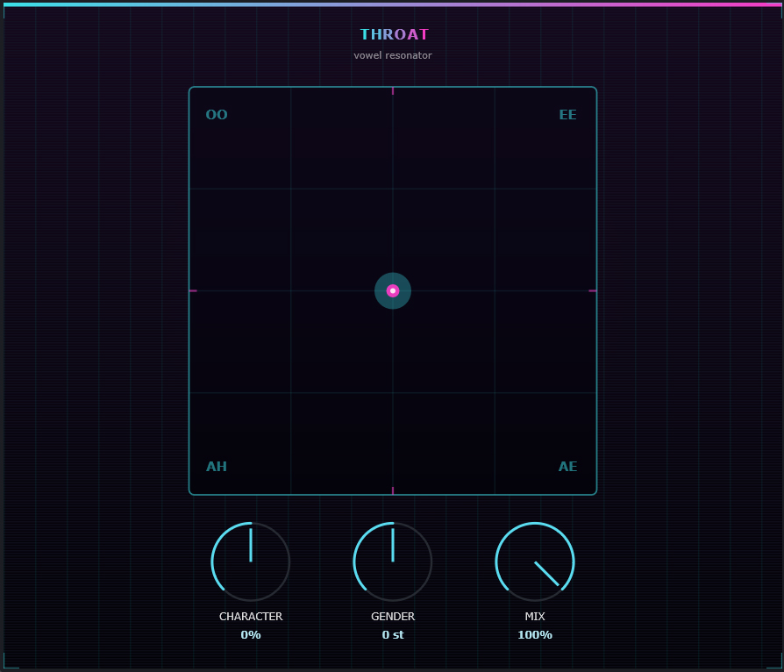Click the OO vowel corner label

[217, 115]
